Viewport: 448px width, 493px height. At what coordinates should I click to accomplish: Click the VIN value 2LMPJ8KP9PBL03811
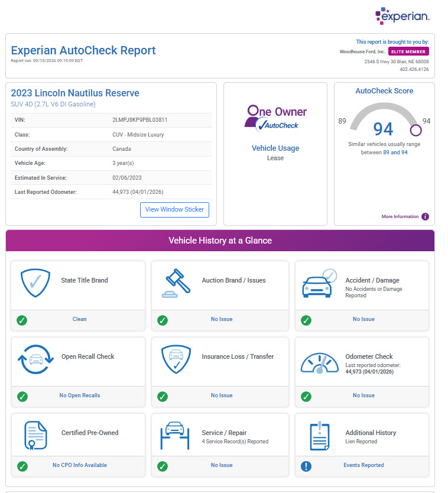tap(140, 120)
